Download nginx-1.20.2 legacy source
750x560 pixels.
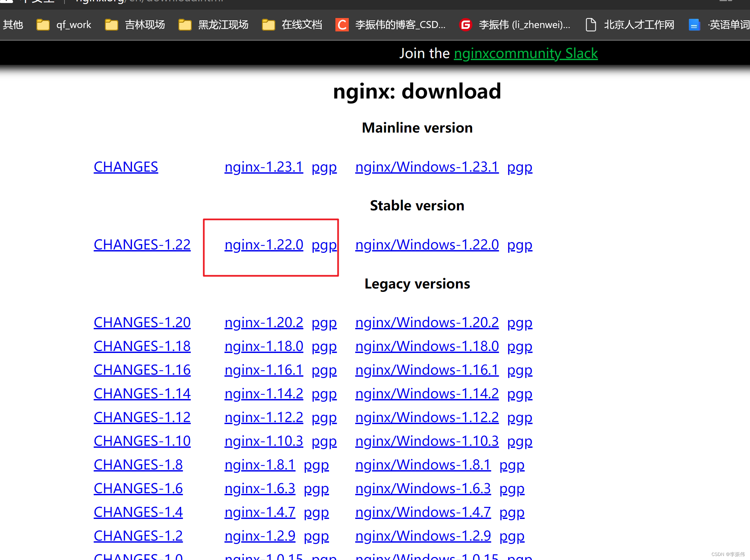tap(264, 323)
